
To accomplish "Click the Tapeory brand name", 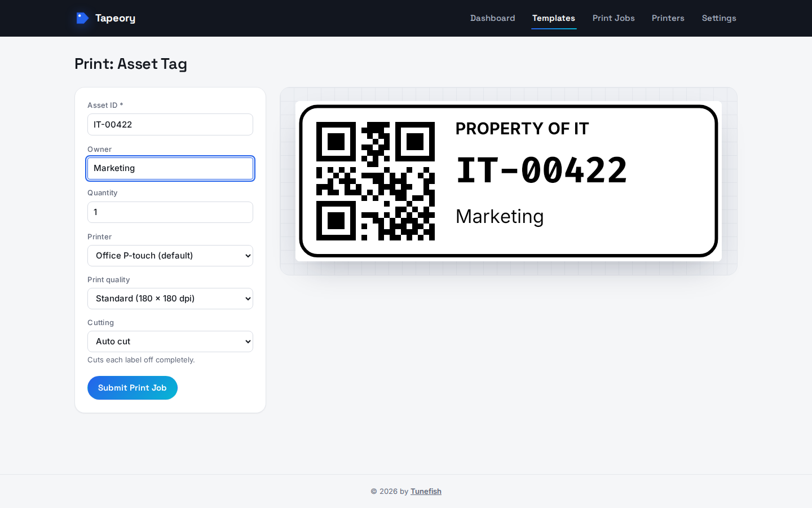I will [115, 18].
